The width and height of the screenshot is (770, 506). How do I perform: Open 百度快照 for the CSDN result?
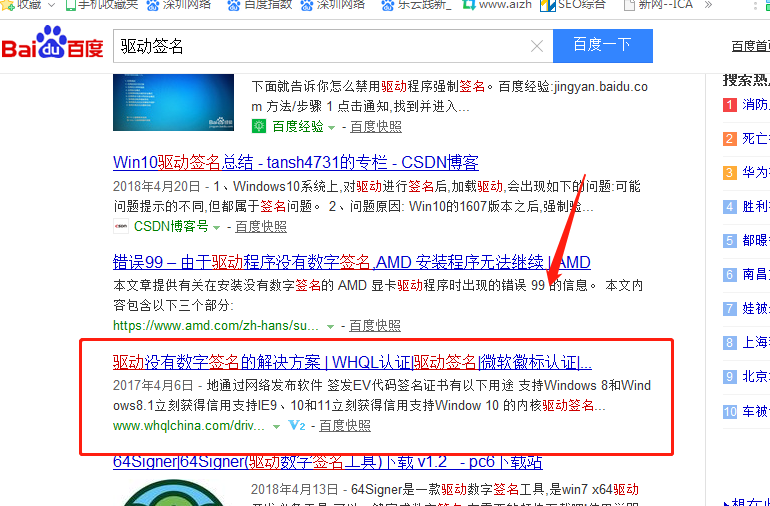point(261,226)
